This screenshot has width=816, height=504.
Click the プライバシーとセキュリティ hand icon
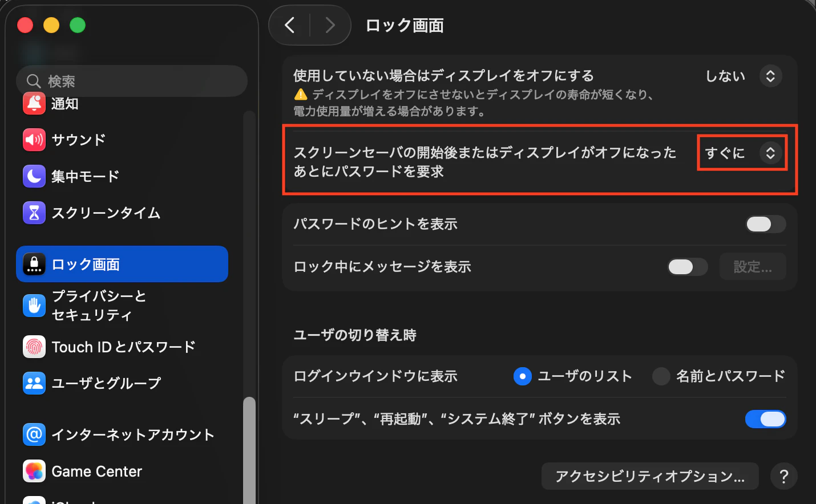point(34,306)
